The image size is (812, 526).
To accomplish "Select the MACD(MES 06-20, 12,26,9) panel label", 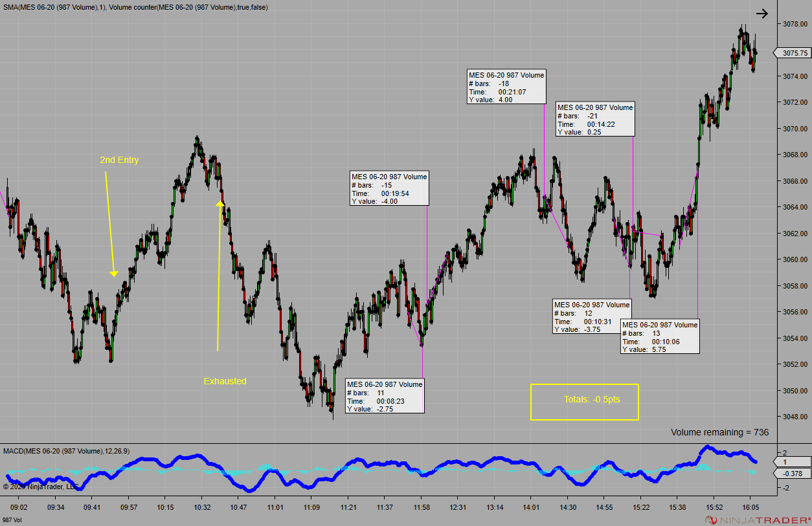I will (x=67, y=451).
